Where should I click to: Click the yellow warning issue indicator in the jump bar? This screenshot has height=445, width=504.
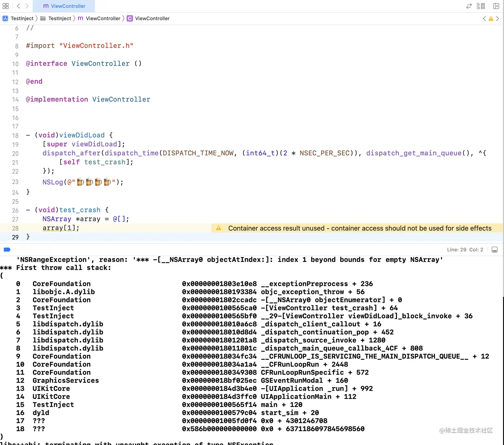point(491,19)
